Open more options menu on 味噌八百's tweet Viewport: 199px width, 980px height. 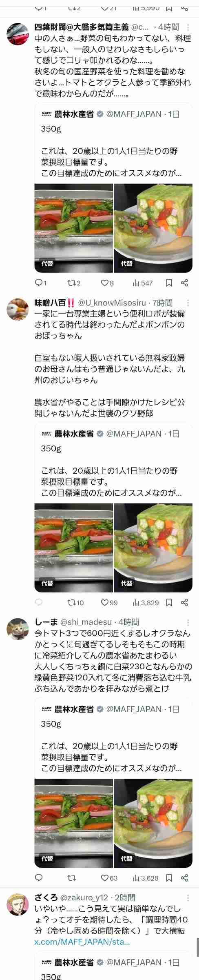pos(188,303)
